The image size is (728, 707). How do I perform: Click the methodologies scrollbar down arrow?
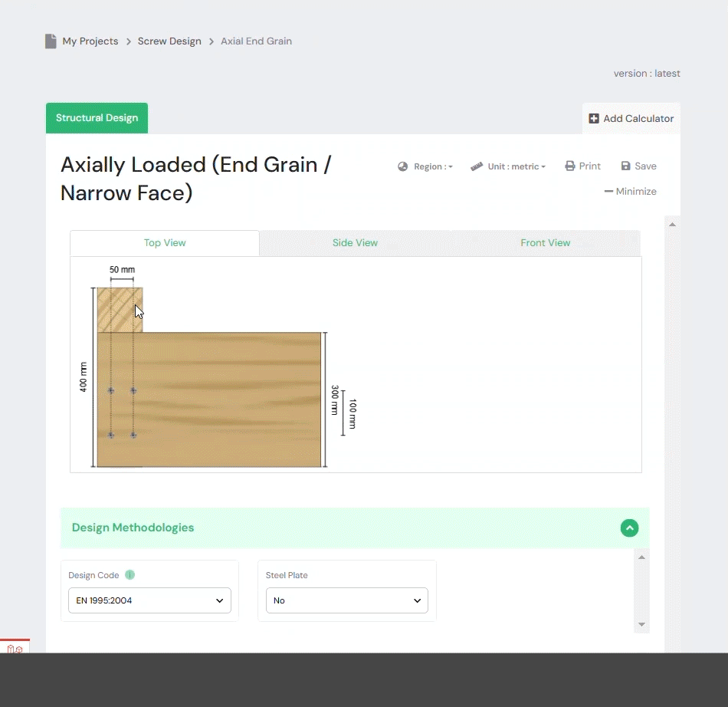[641, 625]
